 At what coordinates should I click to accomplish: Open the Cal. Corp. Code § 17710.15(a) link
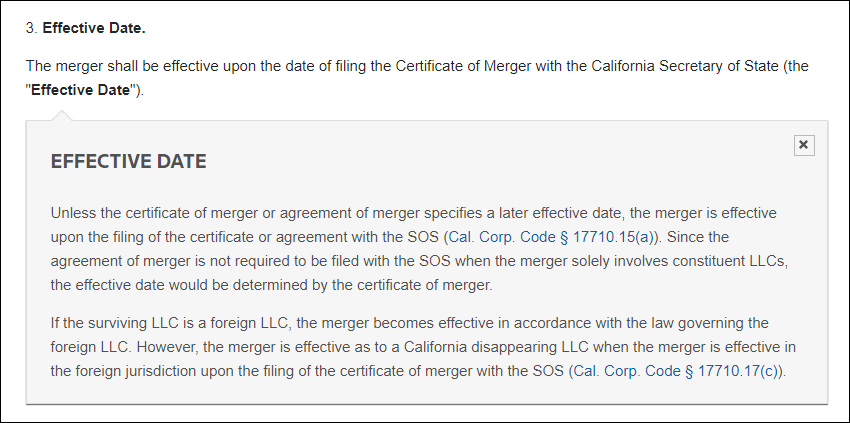pyautogui.click(x=553, y=237)
